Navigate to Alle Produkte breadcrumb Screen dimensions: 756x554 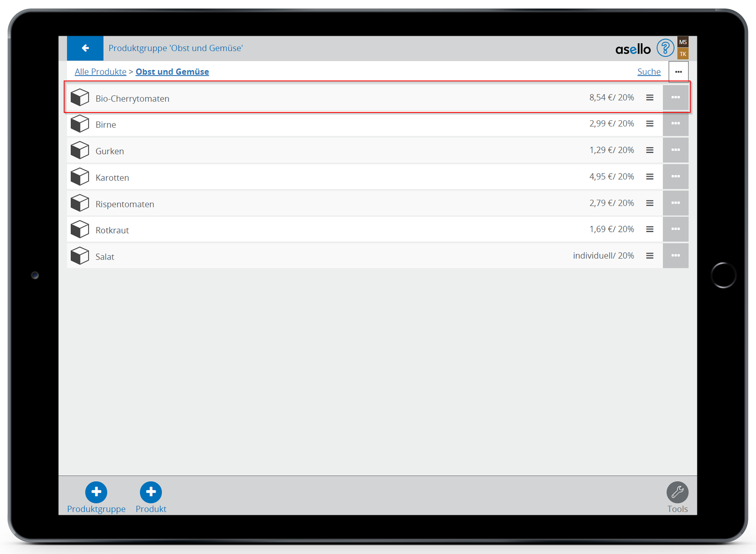coord(100,72)
